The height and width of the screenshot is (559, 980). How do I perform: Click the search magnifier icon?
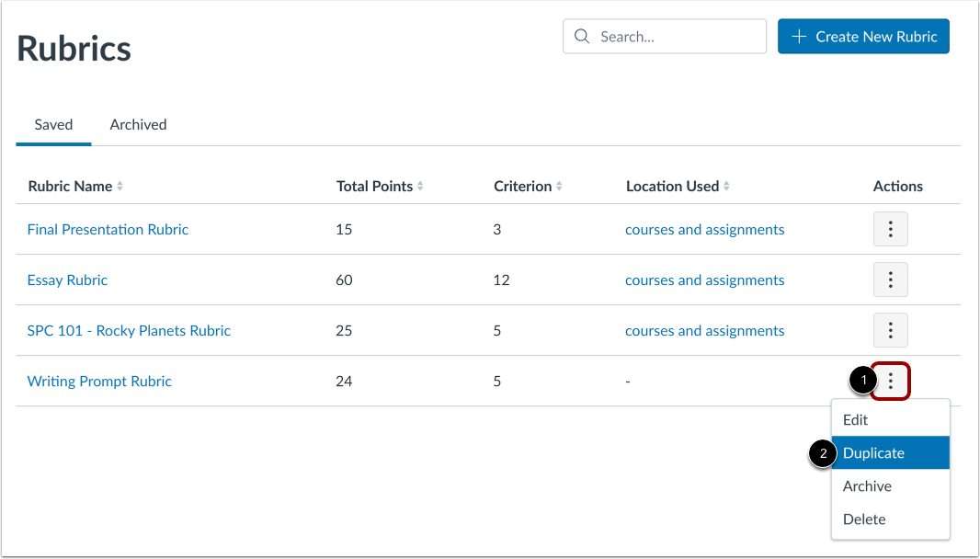click(581, 37)
